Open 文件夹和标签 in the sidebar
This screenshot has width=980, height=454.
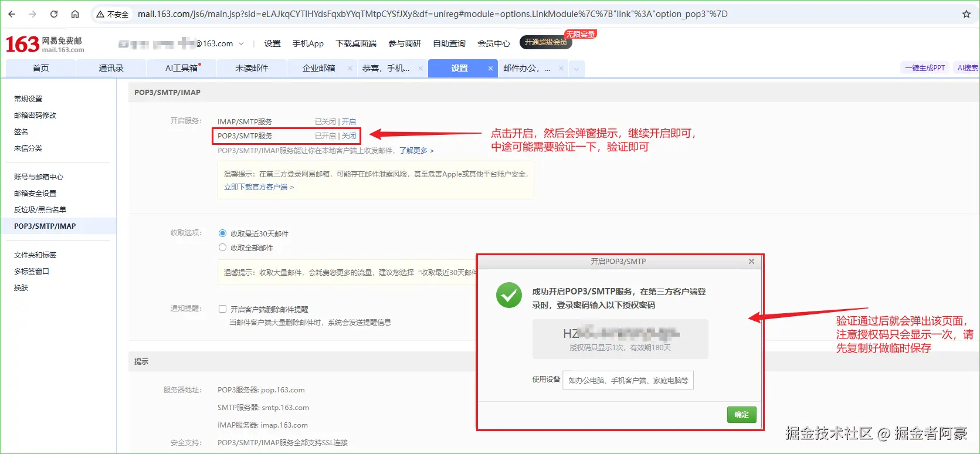coord(35,255)
